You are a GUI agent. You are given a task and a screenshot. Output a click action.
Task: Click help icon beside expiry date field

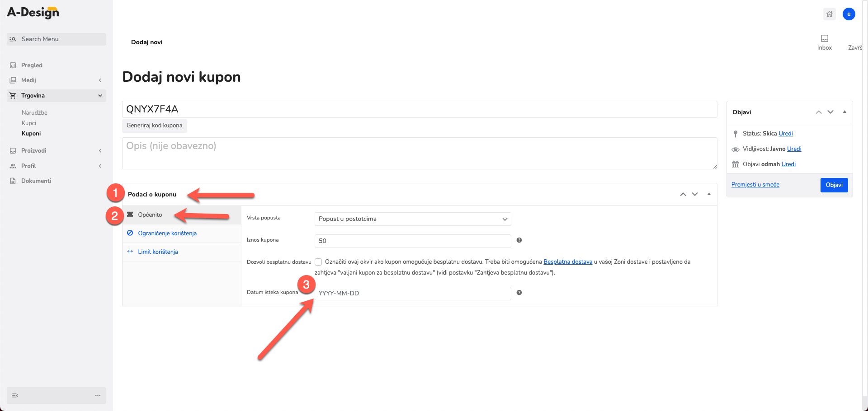(x=519, y=293)
